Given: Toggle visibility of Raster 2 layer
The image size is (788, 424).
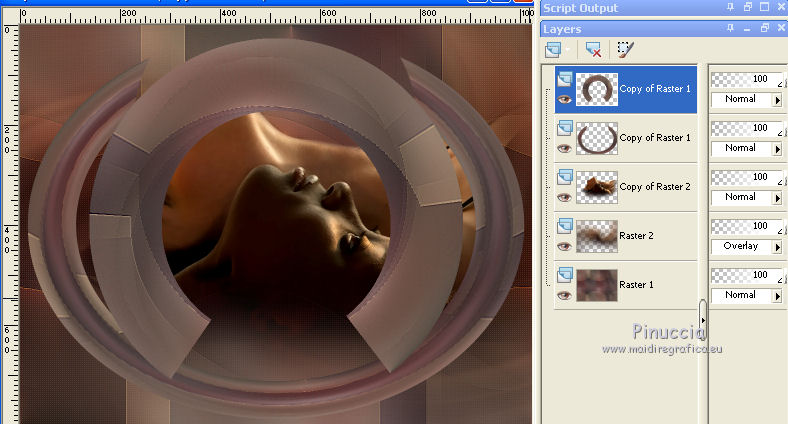Looking at the screenshot, I should pyautogui.click(x=563, y=246).
